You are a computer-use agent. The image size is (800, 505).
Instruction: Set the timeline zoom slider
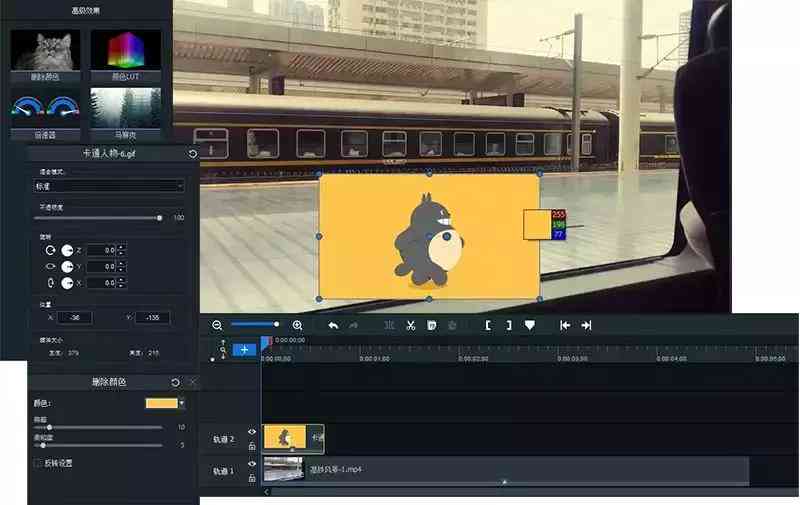click(276, 324)
